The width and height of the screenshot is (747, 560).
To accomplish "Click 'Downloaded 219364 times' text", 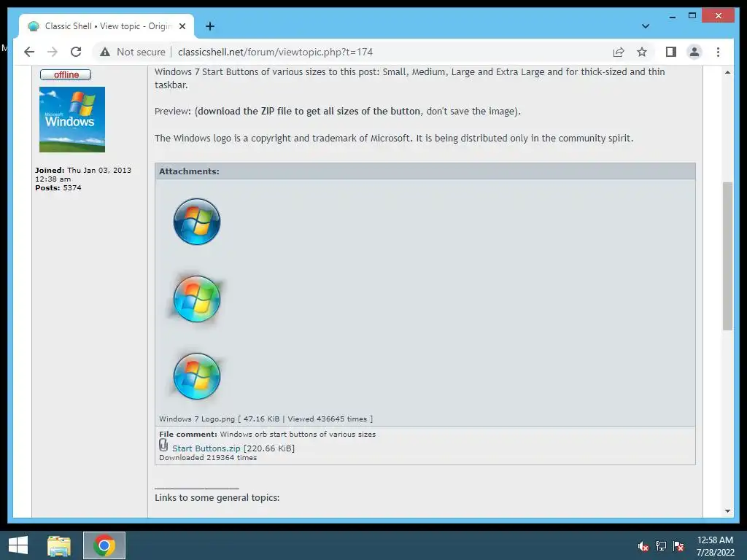I will click(208, 458).
